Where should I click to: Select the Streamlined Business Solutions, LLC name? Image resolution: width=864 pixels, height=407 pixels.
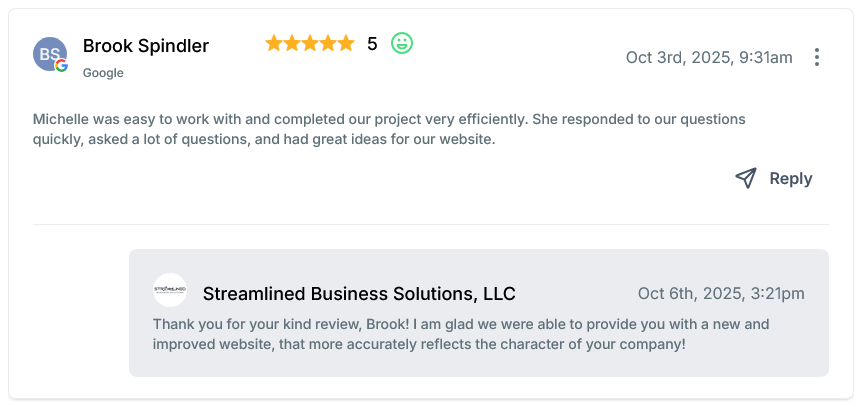(359, 294)
